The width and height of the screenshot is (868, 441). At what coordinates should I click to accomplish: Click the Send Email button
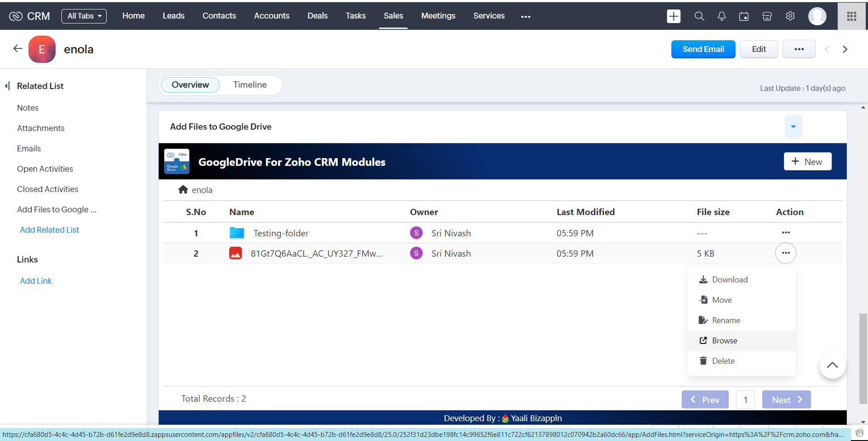pos(703,49)
